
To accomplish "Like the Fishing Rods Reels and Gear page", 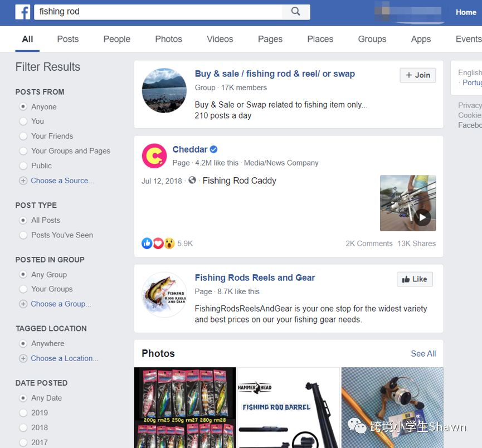I will 415,279.
